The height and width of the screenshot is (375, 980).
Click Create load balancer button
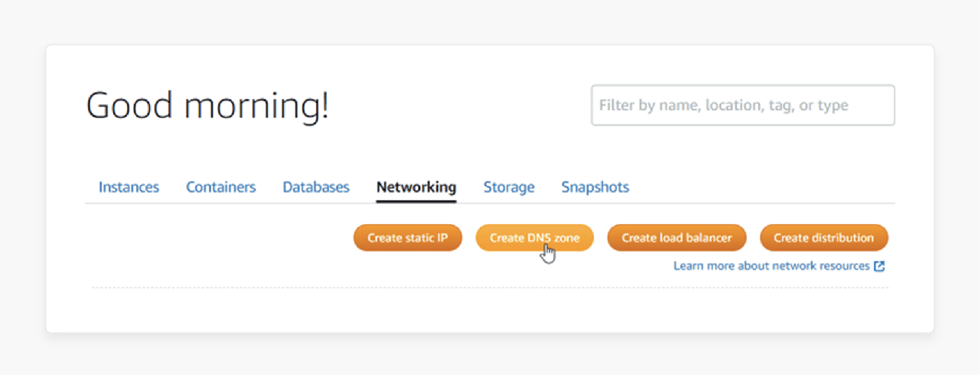click(x=676, y=238)
